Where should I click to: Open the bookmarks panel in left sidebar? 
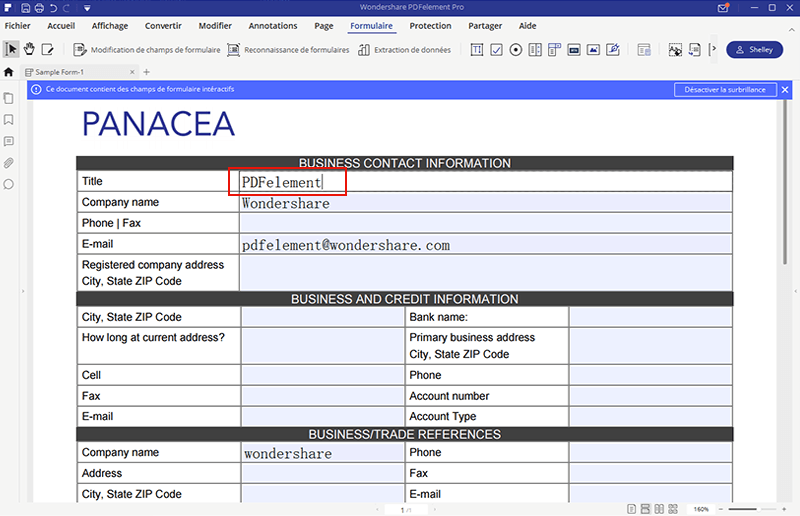pos(9,120)
